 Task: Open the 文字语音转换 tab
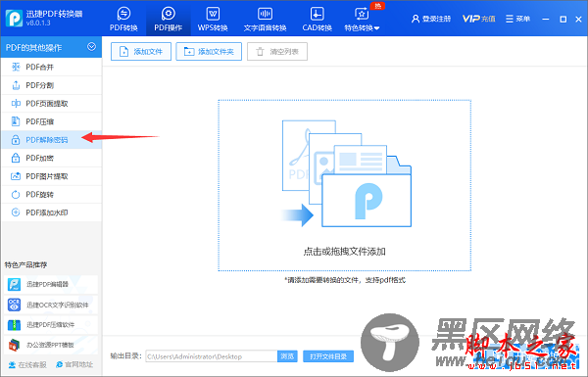point(265,19)
